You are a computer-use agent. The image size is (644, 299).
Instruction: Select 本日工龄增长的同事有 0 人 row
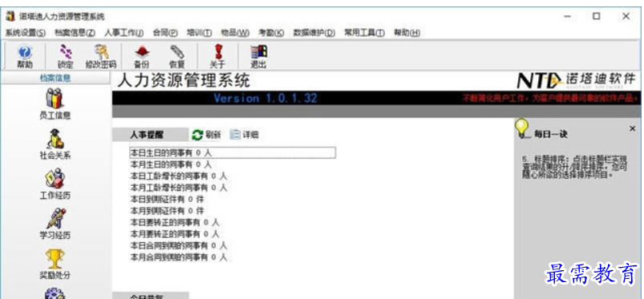(x=179, y=176)
